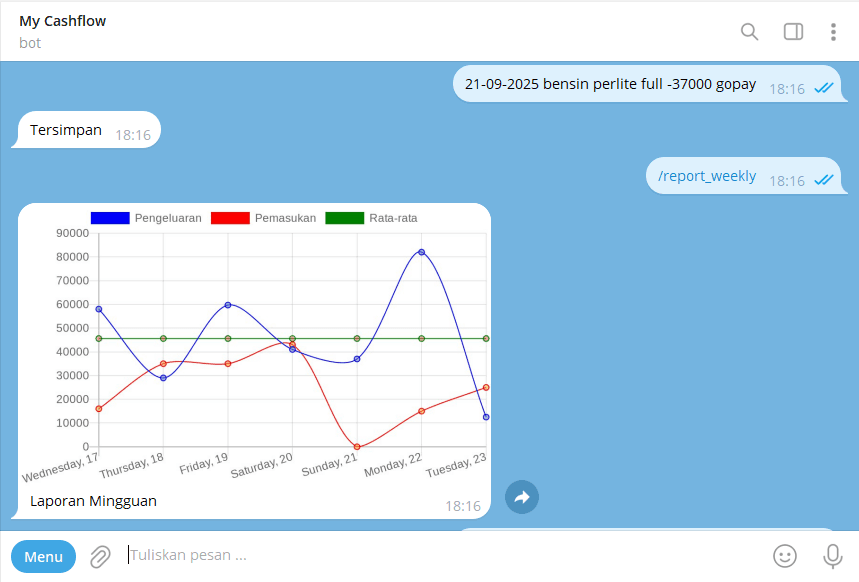Click the /report_weekly command link
Screen dimensions: 859x582
(x=707, y=176)
